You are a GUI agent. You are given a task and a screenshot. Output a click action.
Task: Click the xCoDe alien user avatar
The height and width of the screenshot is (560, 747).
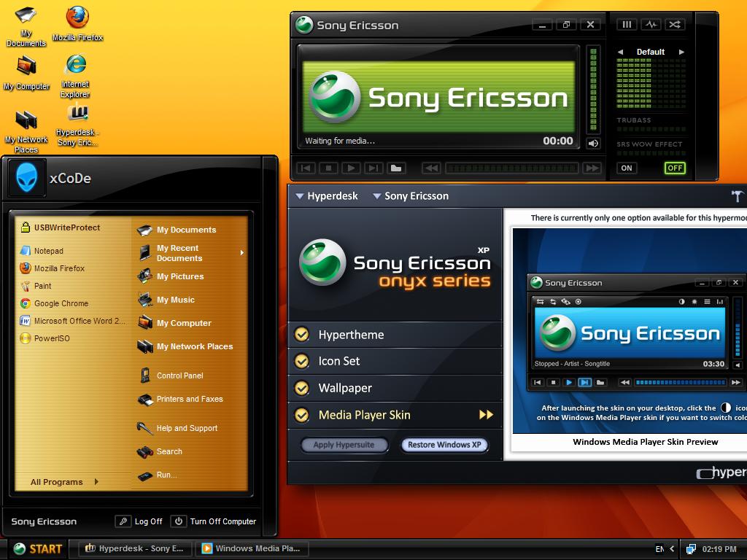pos(27,178)
